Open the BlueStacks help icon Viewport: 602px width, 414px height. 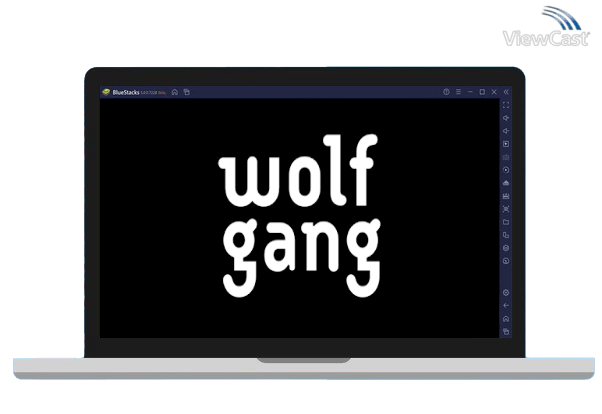(446, 92)
